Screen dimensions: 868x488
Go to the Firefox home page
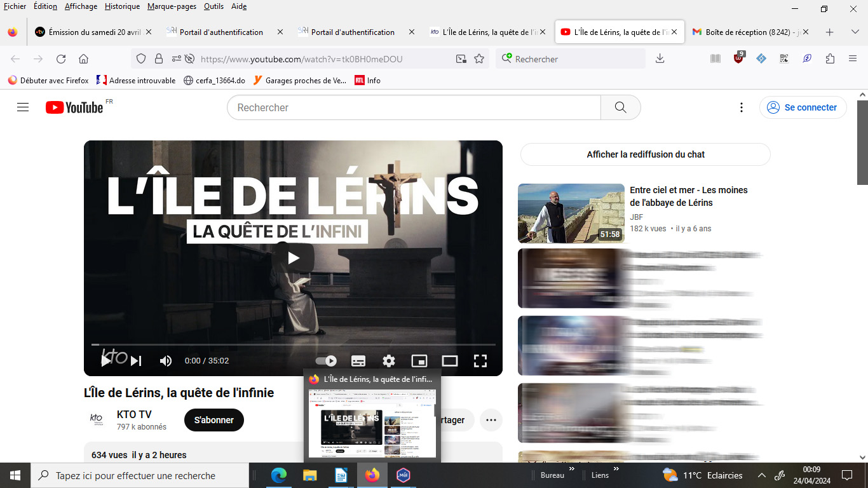[83, 59]
